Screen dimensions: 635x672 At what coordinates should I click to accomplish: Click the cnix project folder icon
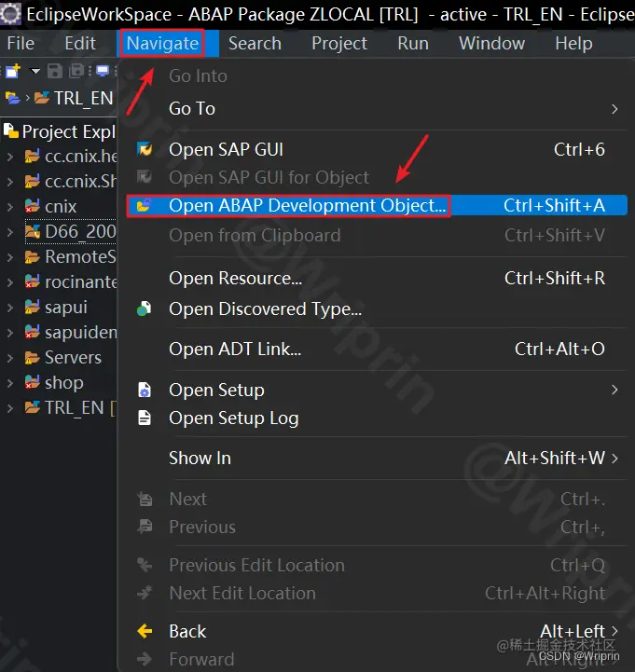[x=32, y=207]
